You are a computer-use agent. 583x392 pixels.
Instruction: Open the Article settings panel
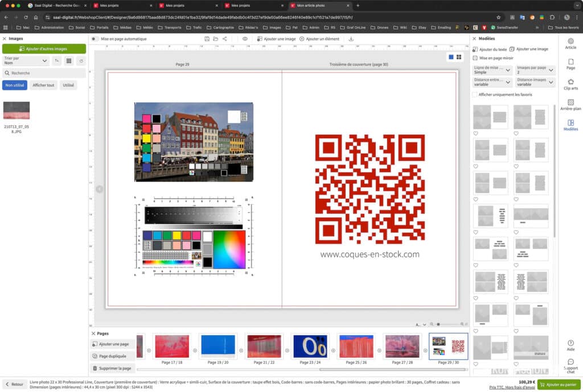(x=570, y=43)
